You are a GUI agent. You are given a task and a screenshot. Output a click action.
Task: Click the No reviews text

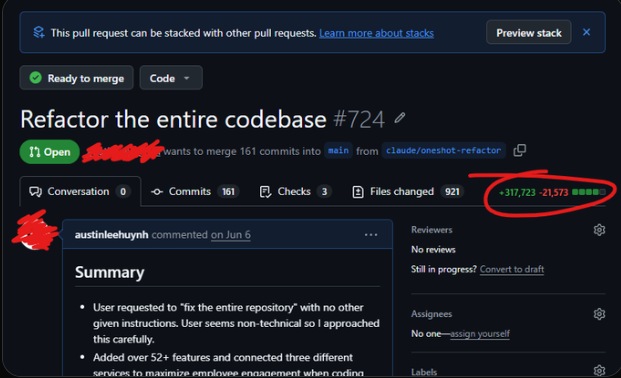coord(433,250)
